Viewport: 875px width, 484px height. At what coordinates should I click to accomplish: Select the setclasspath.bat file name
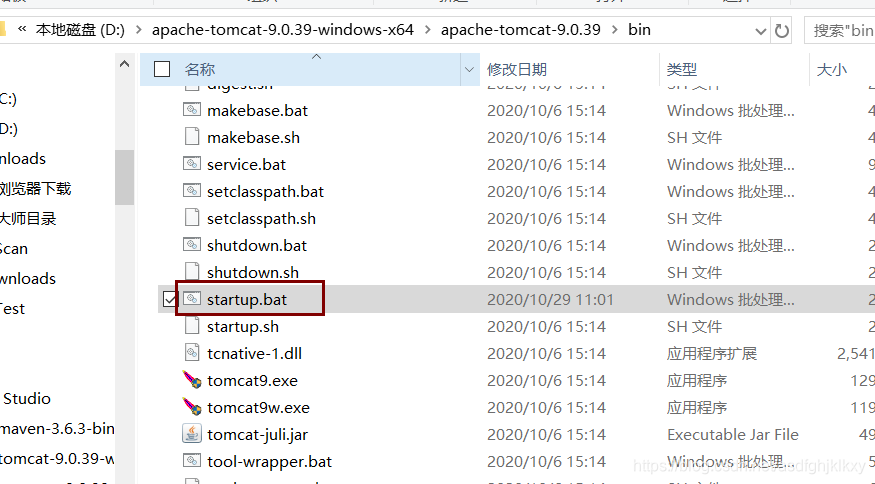[x=265, y=191]
